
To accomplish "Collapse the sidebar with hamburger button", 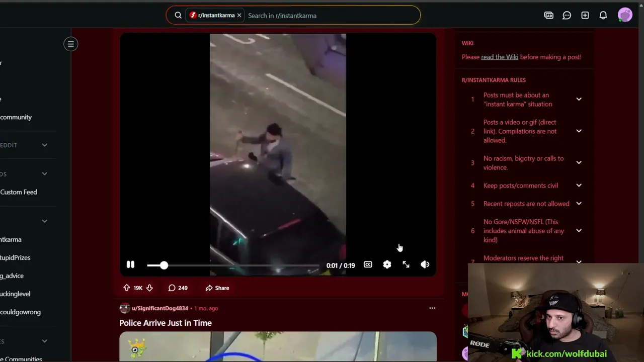I will (x=71, y=44).
